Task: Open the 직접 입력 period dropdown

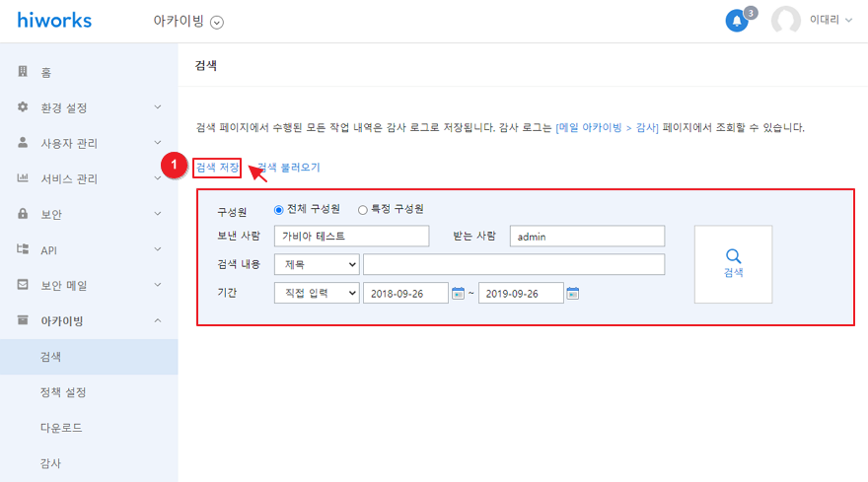Action: tap(317, 293)
